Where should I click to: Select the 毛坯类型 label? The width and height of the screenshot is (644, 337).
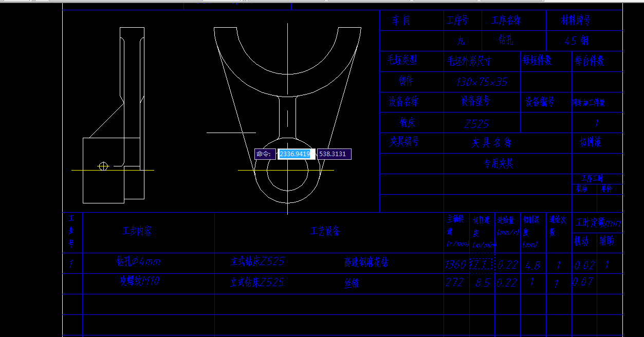tap(402, 61)
